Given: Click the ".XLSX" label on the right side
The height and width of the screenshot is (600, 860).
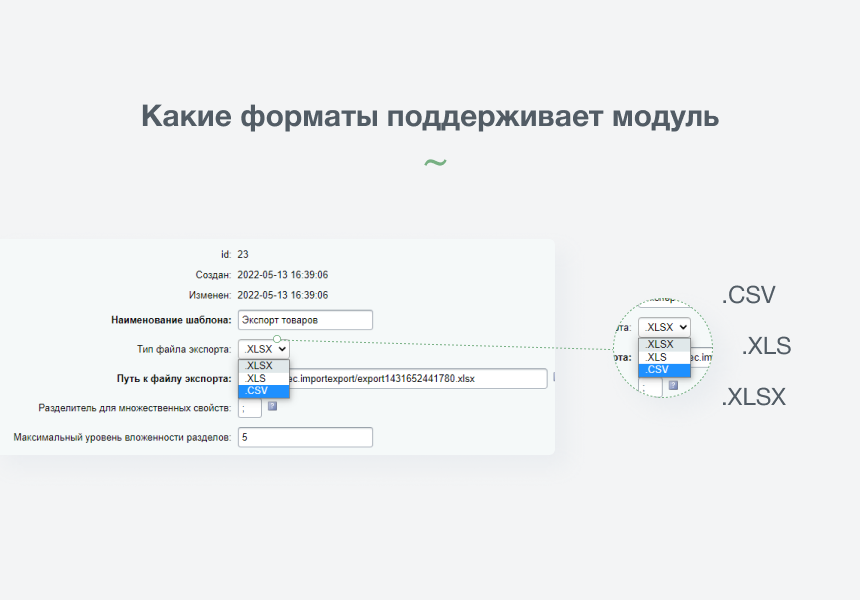Looking at the screenshot, I should (754, 397).
